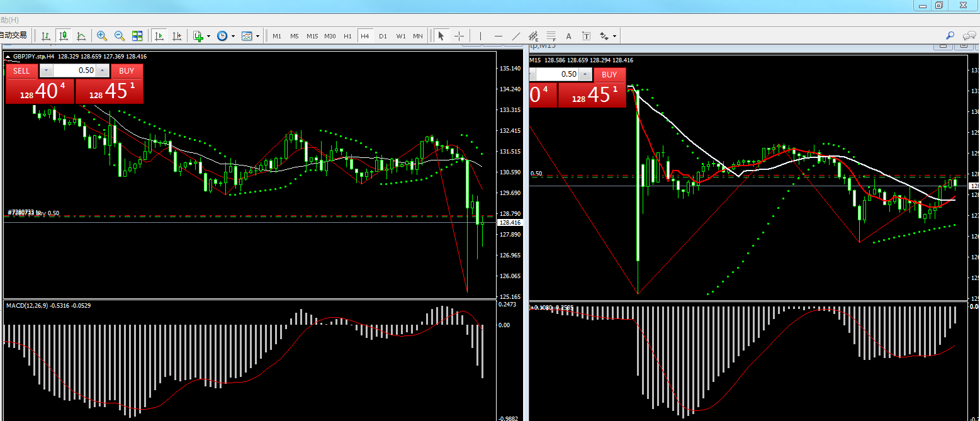Switch timeframe to M5

point(295,36)
